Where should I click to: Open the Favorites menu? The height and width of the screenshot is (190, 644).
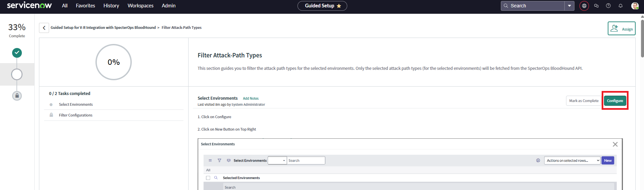[85, 6]
